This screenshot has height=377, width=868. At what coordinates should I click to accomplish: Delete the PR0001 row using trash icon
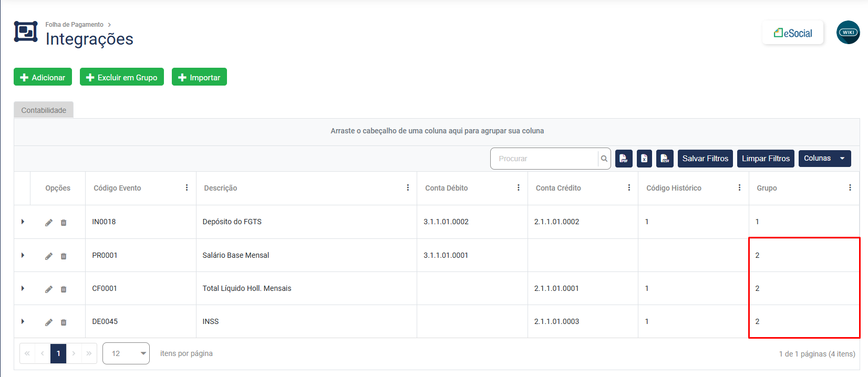coord(64,256)
